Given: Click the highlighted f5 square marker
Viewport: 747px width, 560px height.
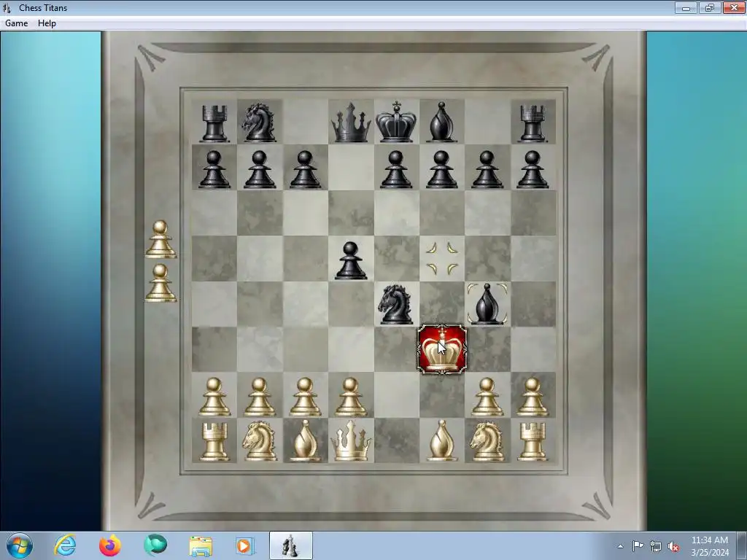Looking at the screenshot, I should pyautogui.click(x=441, y=259).
